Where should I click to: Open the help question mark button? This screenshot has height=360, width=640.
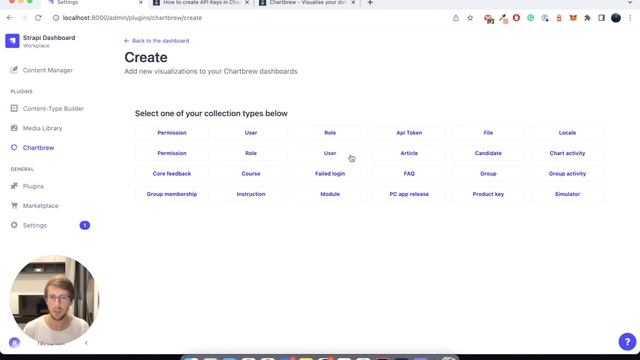pos(627,342)
